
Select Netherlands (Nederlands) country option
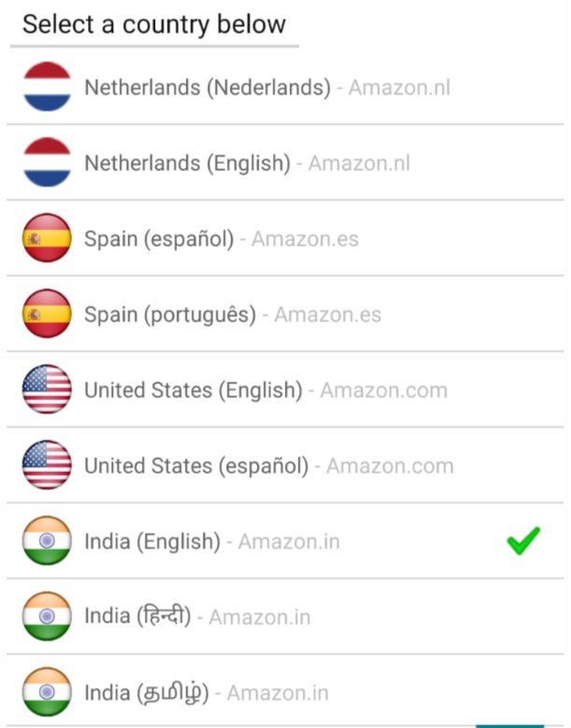[x=286, y=87]
